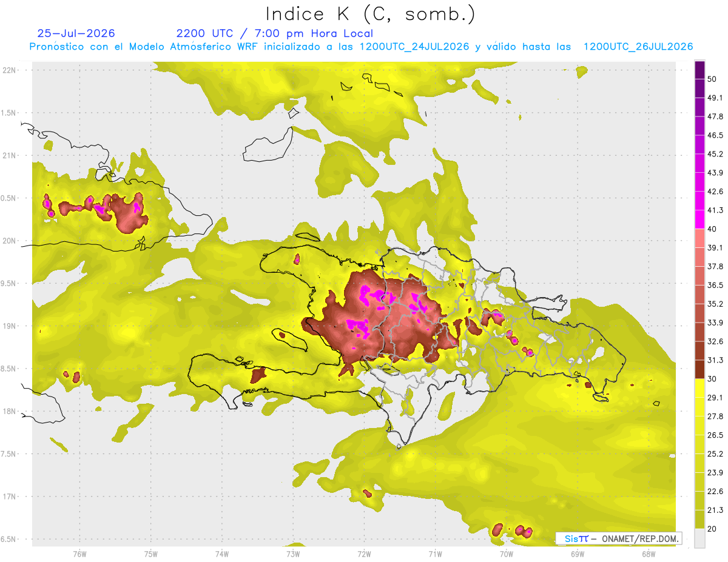728x562 pixels.
Task: Pick the dark brown swatch between 30 and 31.3
Action: tap(699, 369)
